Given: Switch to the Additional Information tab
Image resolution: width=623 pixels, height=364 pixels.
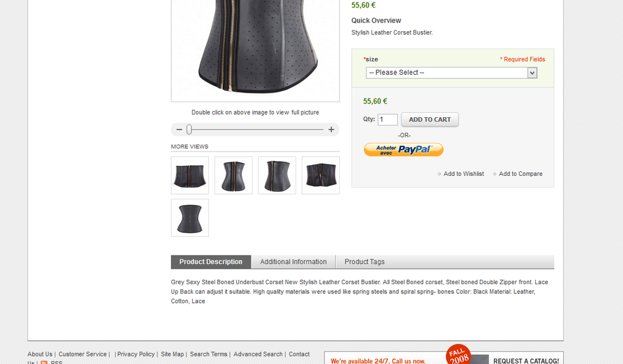Looking at the screenshot, I should [293, 262].
